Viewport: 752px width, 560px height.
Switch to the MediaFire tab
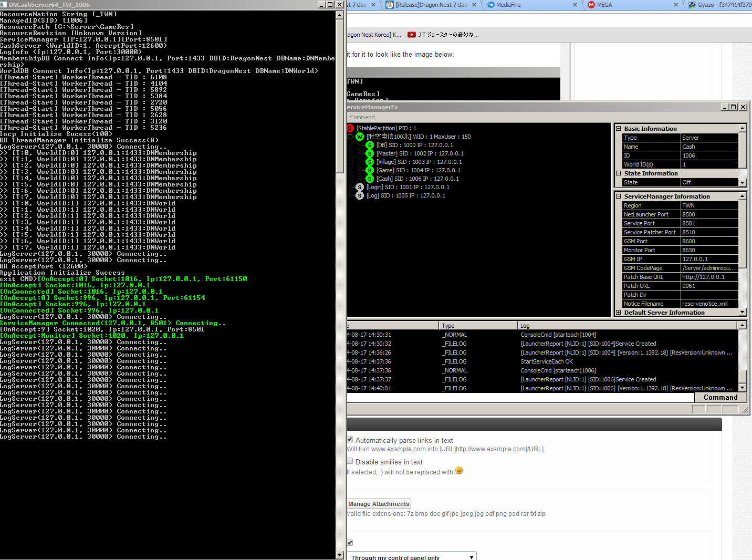coord(531,5)
